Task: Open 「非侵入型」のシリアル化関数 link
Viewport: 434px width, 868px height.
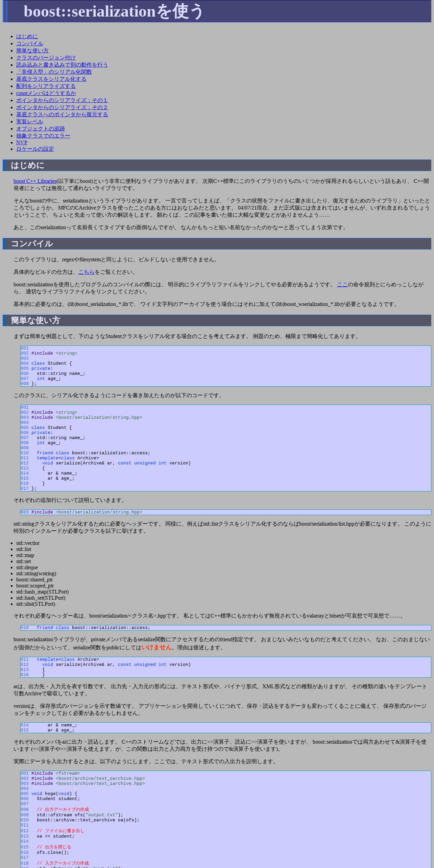Action: (54, 72)
